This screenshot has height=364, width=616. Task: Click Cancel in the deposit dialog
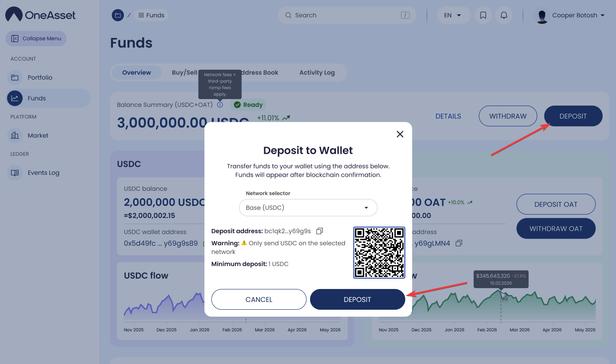tap(259, 299)
